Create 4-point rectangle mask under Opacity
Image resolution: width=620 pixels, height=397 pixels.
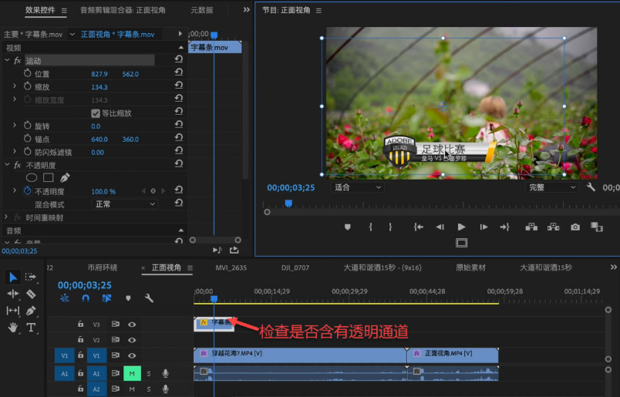click(x=48, y=178)
